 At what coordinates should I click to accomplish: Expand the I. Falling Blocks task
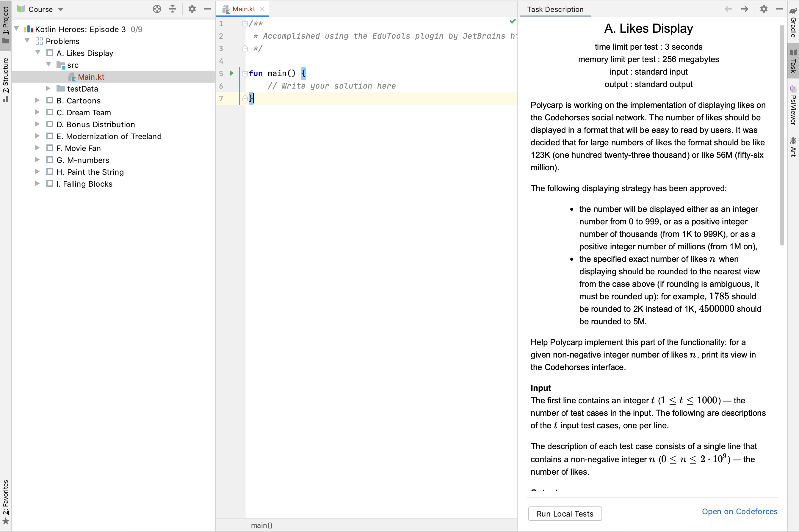coord(37,184)
